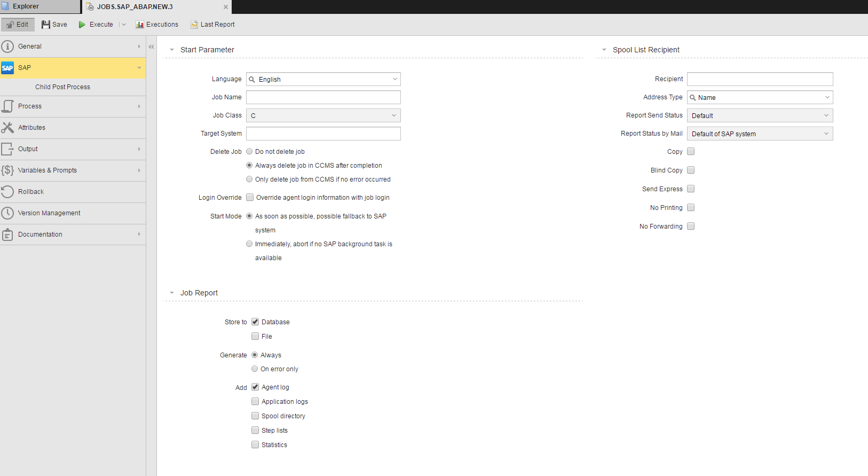
Task: Click the Version Management clock icon
Action: click(x=7, y=213)
